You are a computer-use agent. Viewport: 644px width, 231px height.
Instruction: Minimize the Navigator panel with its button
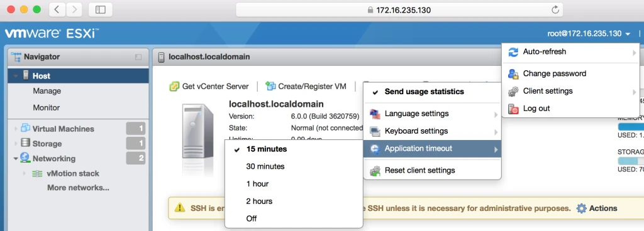(x=138, y=57)
